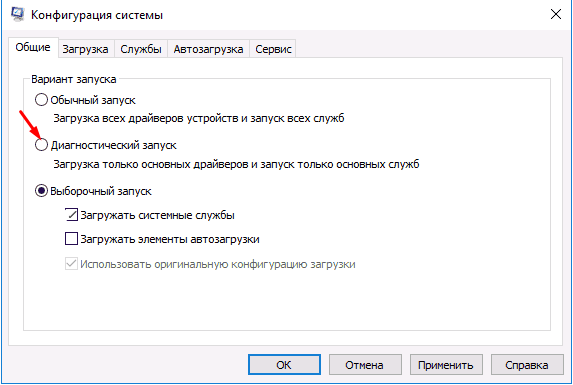Click the Вариант запуска group label

click(74, 79)
